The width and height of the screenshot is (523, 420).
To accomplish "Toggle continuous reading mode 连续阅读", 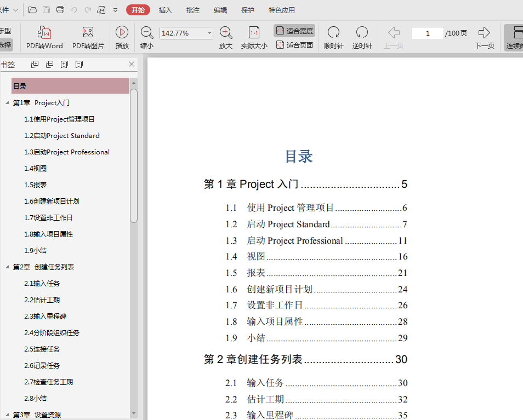I will 514,38.
